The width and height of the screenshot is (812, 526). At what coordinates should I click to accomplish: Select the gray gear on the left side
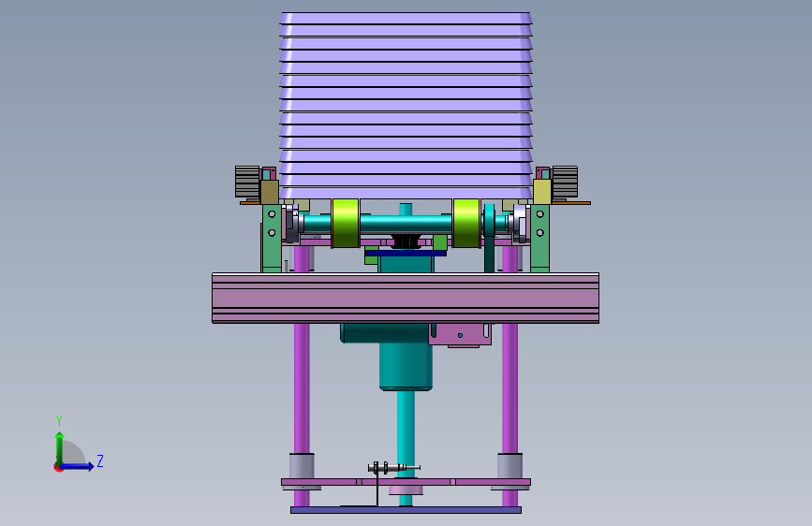click(x=247, y=182)
